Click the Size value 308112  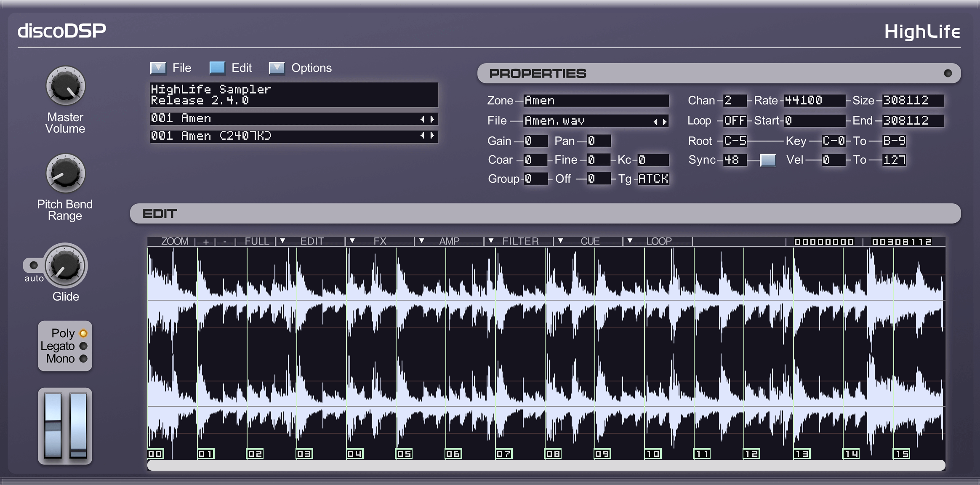pos(913,101)
